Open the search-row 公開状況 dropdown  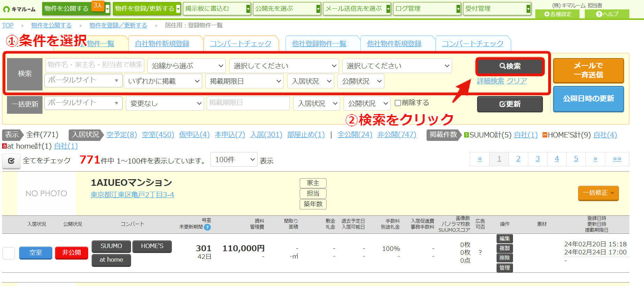click(x=361, y=81)
